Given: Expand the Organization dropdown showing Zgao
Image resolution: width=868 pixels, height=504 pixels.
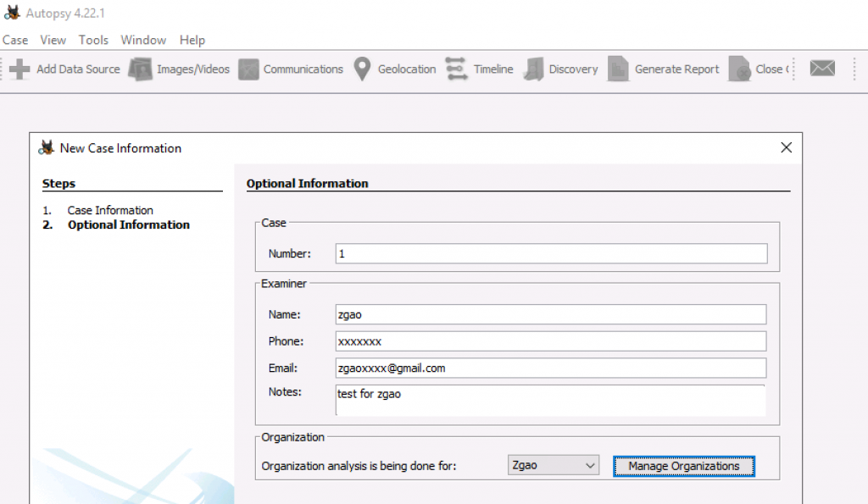Looking at the screenshot, I should tap(554, 466).
